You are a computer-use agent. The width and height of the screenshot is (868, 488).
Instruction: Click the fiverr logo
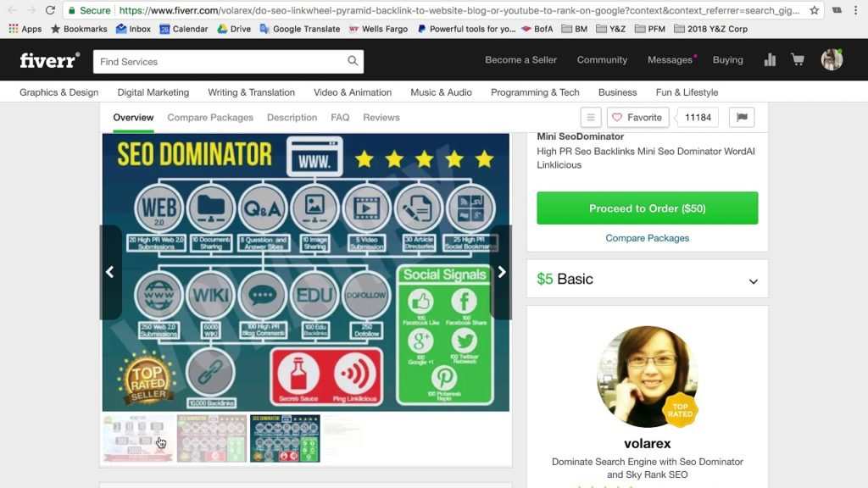[x=50, y=60]
